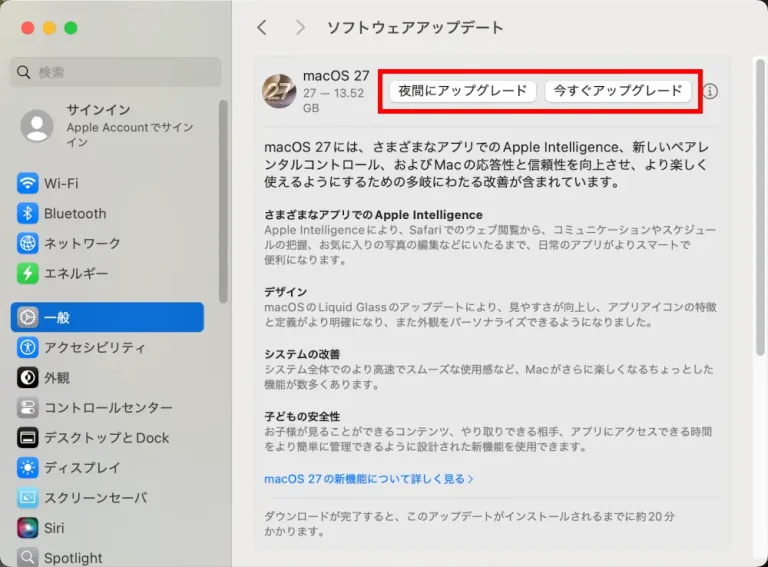Screen dimensions: 768x567
Task: Open Spotlight settings label
Action: click(73, 558)
